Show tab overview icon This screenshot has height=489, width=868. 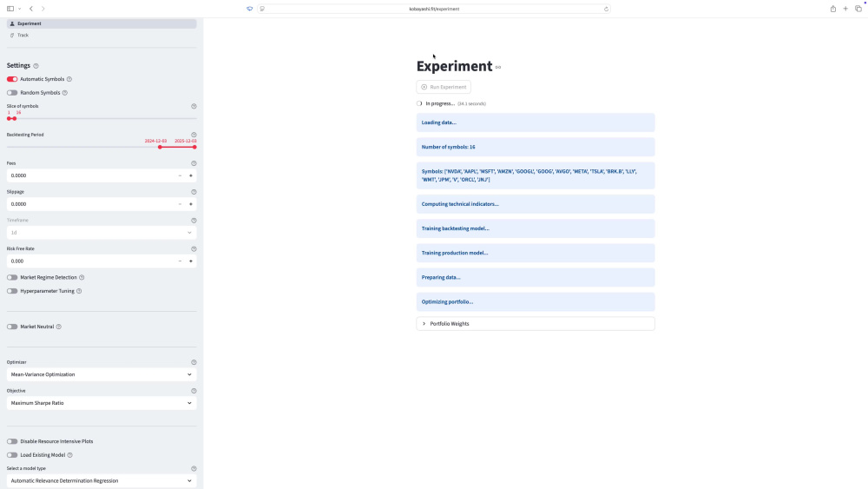(x=858, y=9)
